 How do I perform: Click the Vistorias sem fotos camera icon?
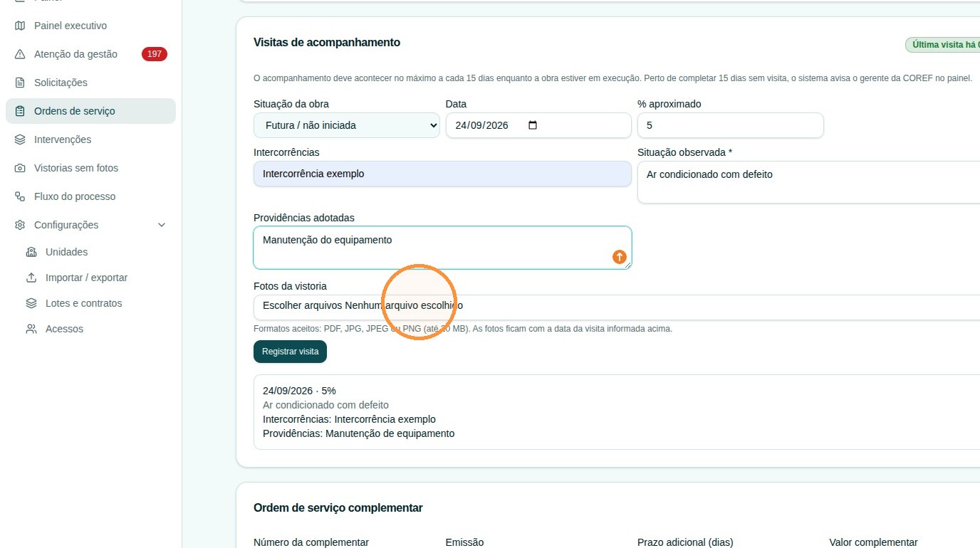coord(20,168)
